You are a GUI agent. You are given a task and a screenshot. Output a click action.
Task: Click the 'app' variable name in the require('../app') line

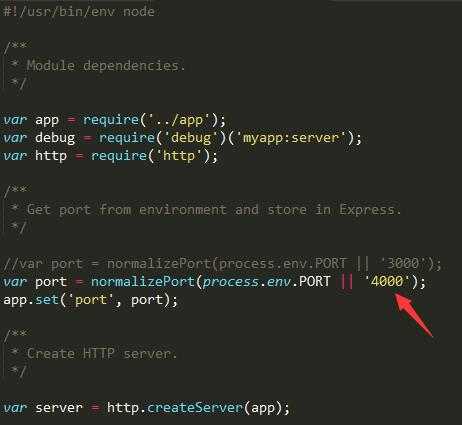pyautogui.click(x=47, y=120)
